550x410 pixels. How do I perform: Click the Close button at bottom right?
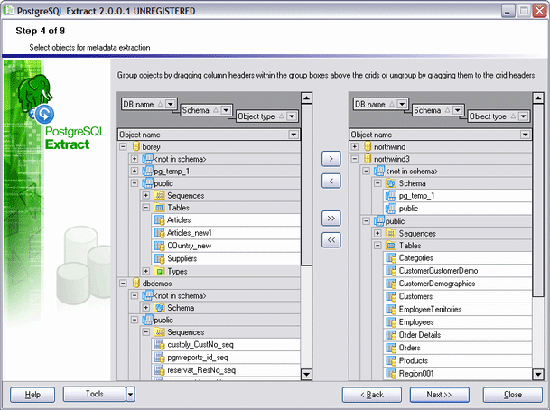pos(513,395)
